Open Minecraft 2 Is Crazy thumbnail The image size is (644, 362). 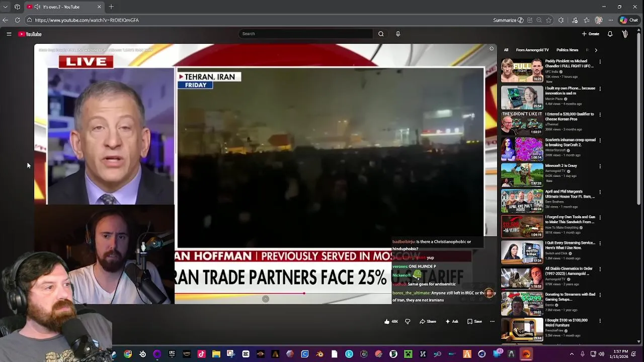point(522,174)
